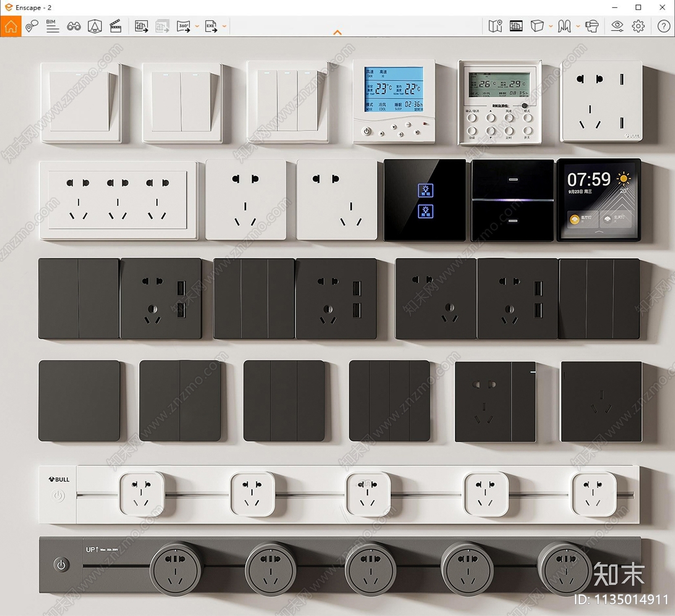Open view management binoculars icon

pyautogui.click(x=74, y=27)
